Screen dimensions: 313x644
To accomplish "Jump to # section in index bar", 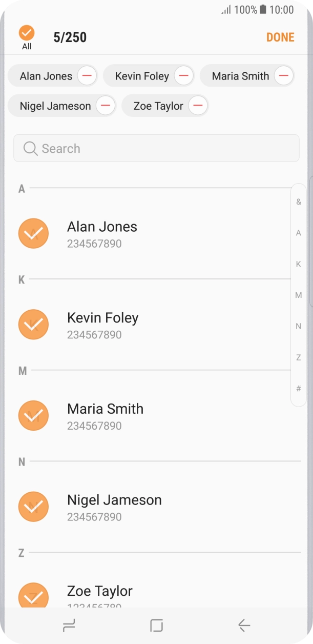I will click(299, 389).
